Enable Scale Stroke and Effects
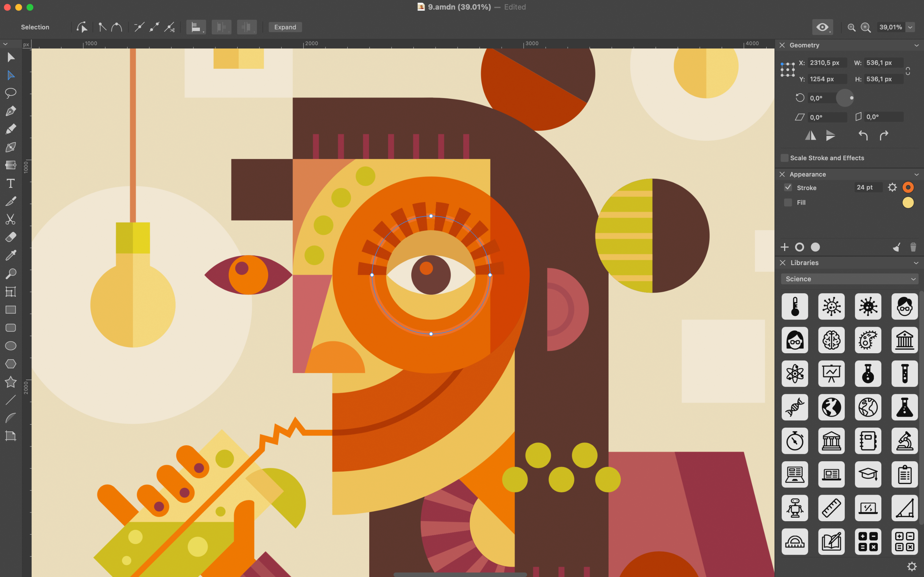 click(x=784, y=158)
